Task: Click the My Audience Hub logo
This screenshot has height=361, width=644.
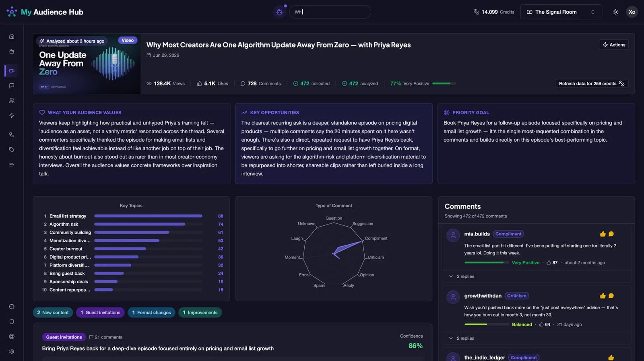Action: click(x=45, y=12)
